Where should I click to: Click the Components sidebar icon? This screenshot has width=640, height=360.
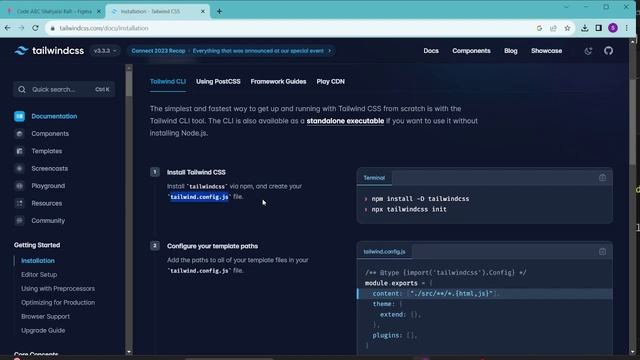[x=19, y=134]
